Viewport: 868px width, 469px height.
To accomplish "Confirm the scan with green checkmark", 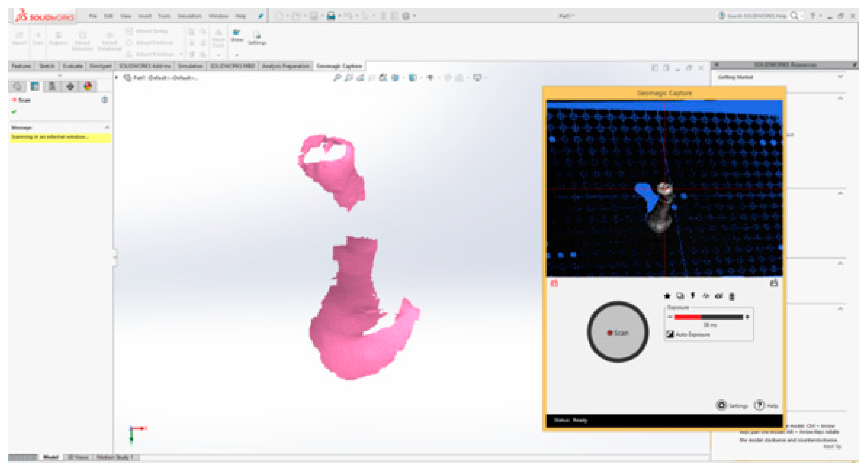I will click(14, 112).
